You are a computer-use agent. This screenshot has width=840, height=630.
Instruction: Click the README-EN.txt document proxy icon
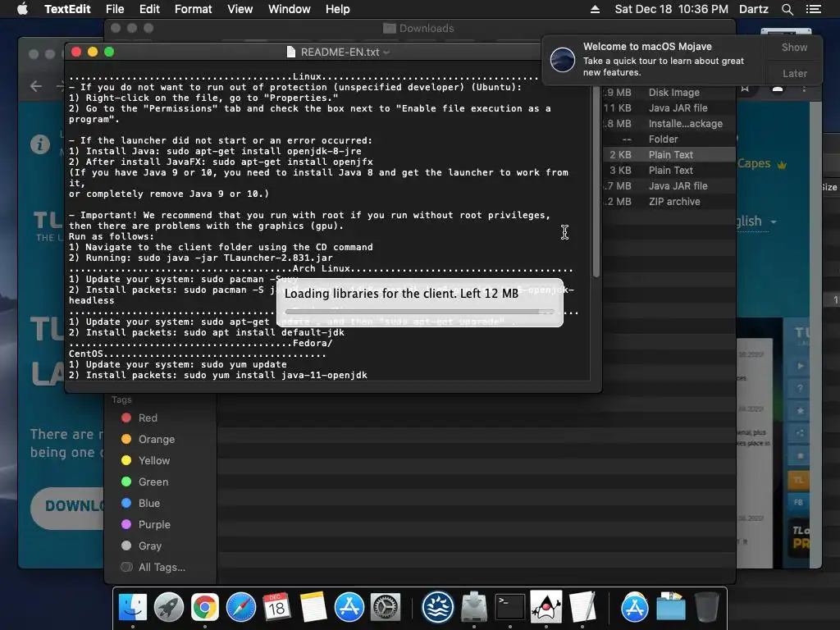pyautogui.click(x=291, y=52)
